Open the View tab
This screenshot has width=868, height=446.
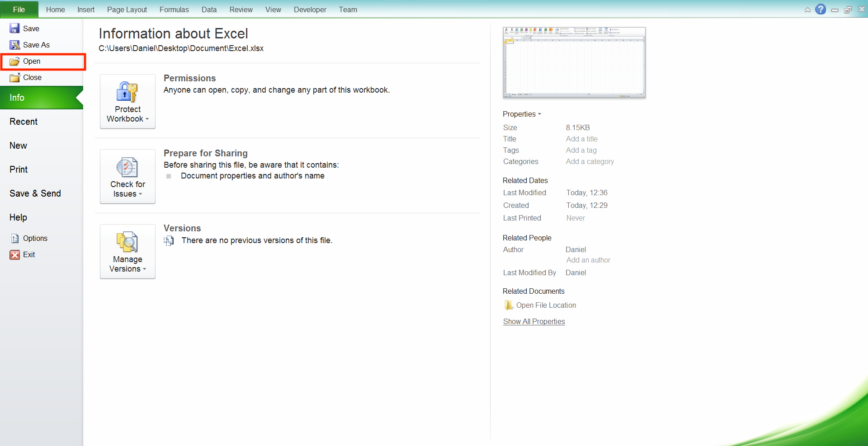[273, 9]
